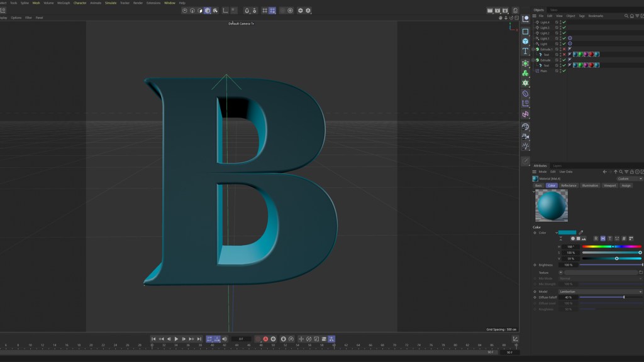
Task: Click the Text spline tool icon
Action: 525,52
